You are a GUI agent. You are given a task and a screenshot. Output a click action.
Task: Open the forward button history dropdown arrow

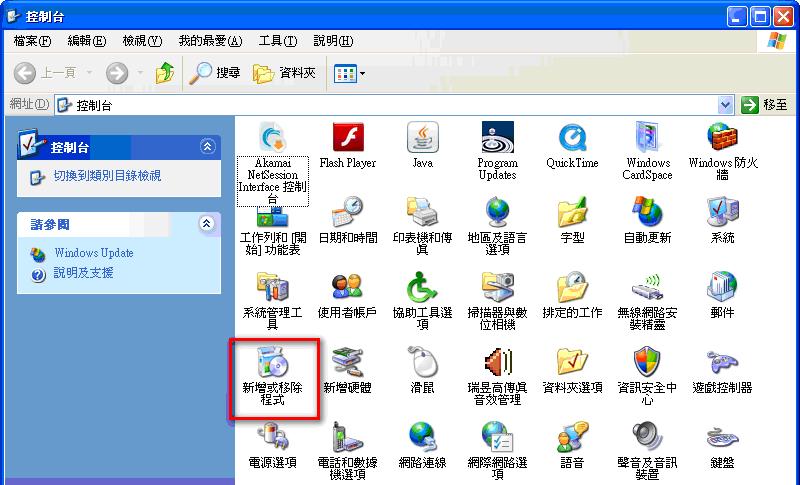coord(139,73)
